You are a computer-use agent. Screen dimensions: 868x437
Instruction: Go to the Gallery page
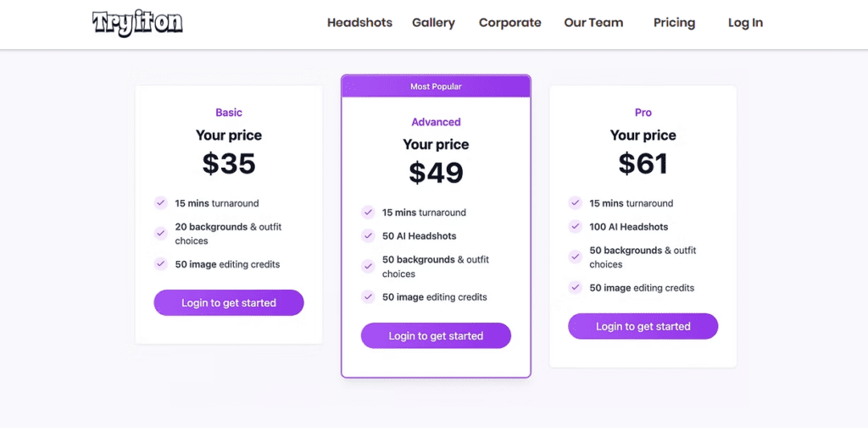433,23
